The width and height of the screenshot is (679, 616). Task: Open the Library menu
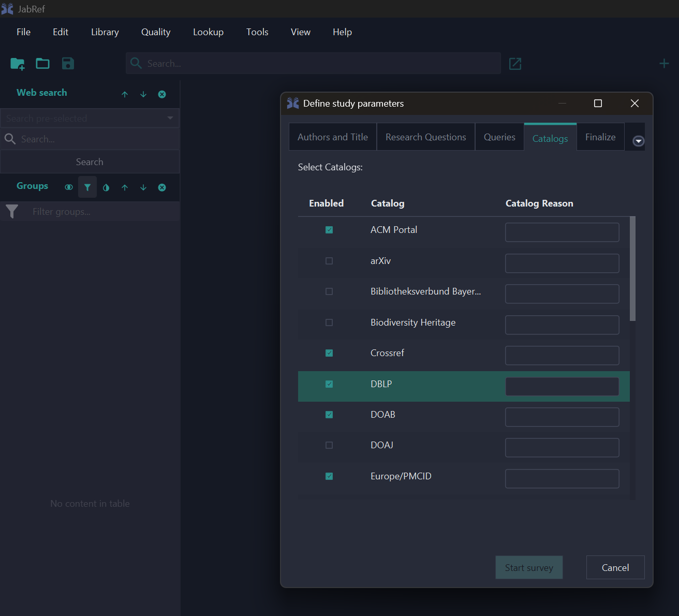[x=105, y=32]
